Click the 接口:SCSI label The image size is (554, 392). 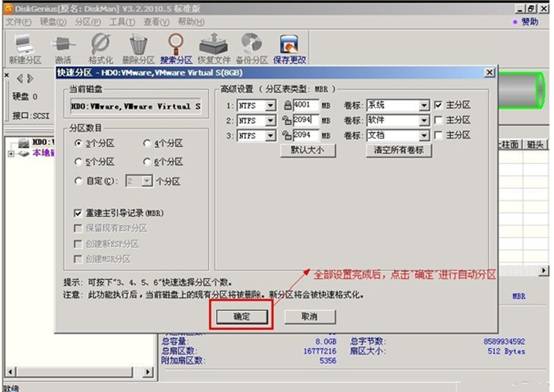pyautogui.click(x=31, y=116)
